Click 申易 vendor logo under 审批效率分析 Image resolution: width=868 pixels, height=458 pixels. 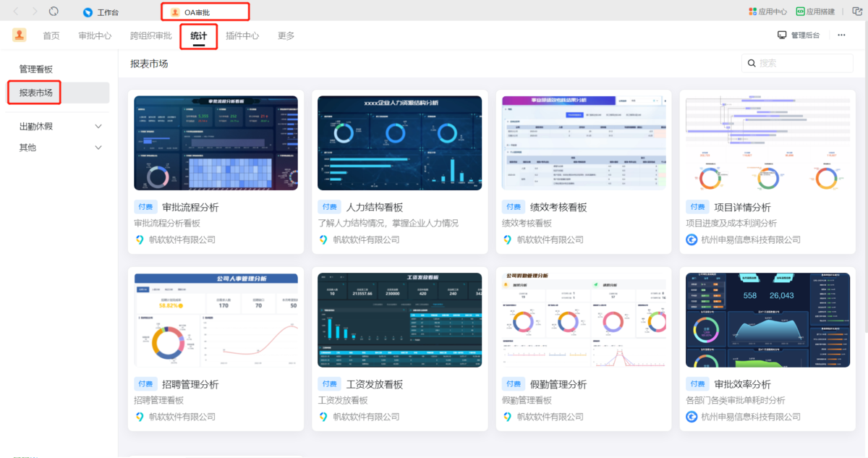pyautogui.click(x=692, y=417)
